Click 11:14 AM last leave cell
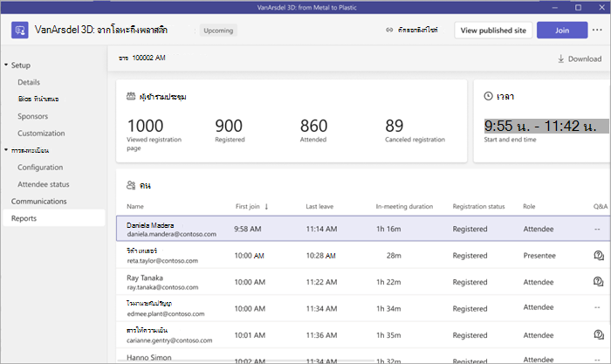Screen dimensions: 611x364 click(321, 230)
